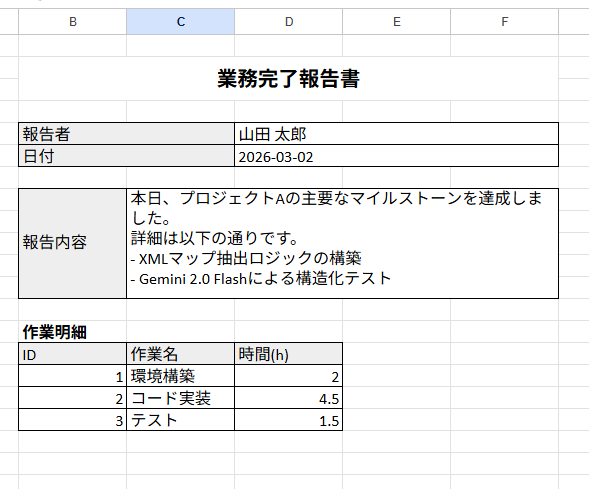Select column header B
This screenshot has width=589, height=489.
(x=72, y=22)
